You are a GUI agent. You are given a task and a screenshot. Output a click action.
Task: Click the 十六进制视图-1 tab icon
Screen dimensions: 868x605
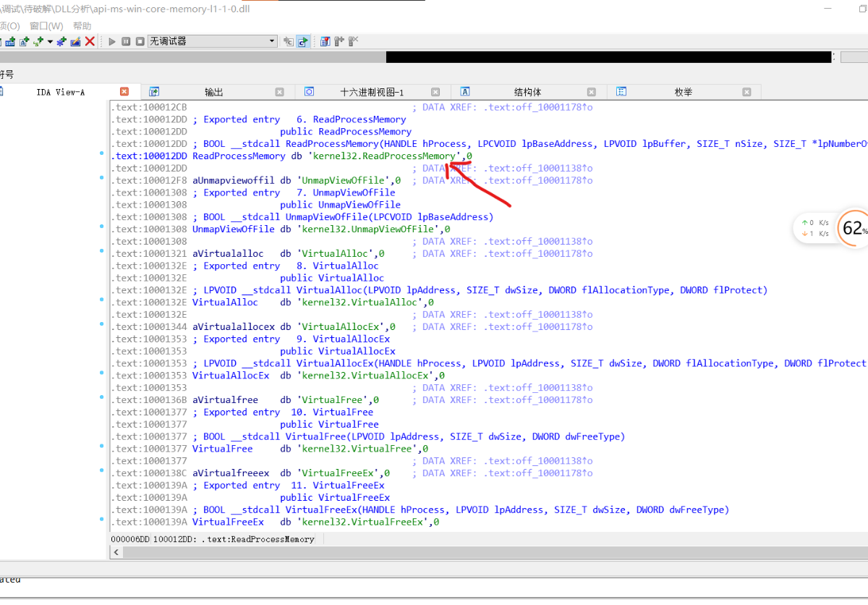(x=309, y=92)
